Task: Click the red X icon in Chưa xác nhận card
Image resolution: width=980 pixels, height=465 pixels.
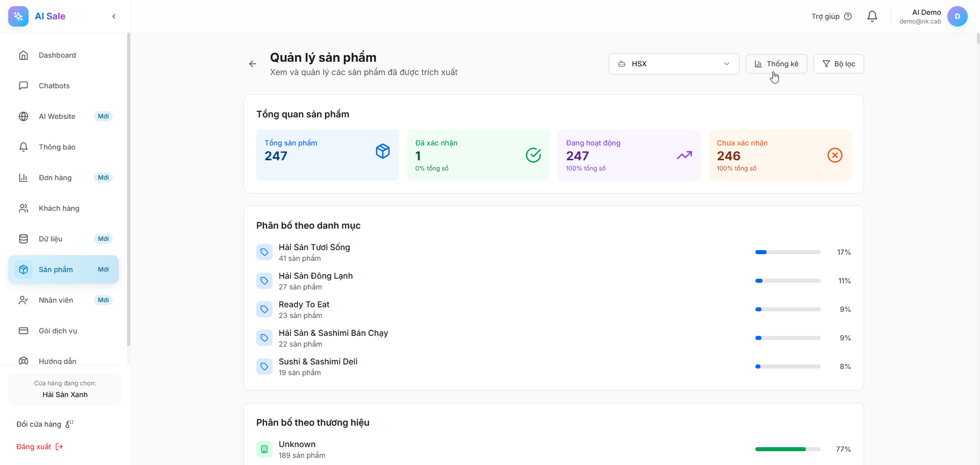Action: pyautogui.click(x=835, y=155)
